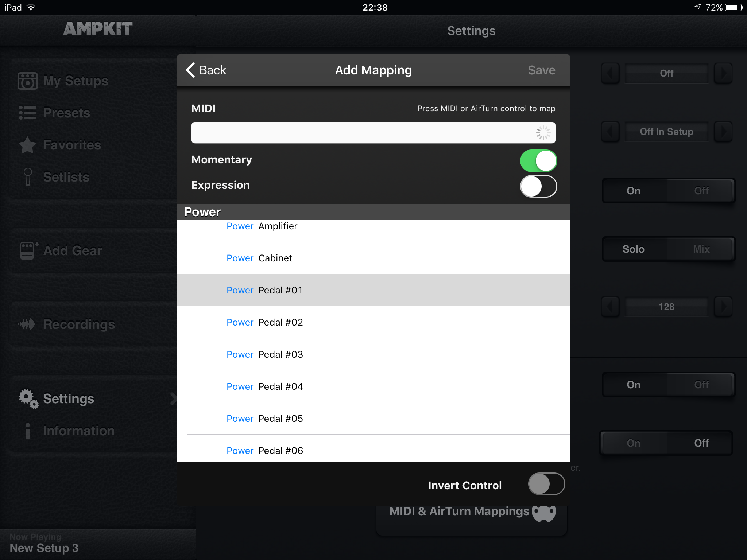Select Power Pedal #04 row
This screenshot has width=747, height=560.
[373, 386]
